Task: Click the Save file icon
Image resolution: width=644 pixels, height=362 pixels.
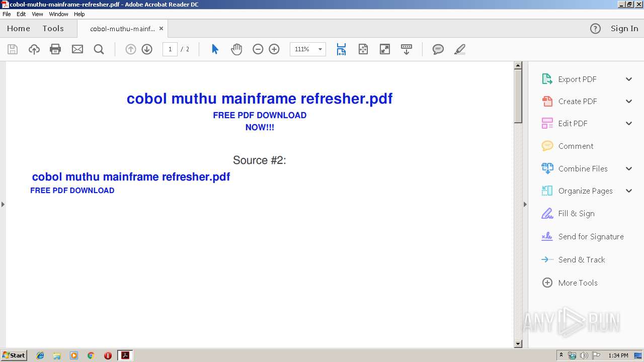Action: pyautogui.click(x=13, y=49)
